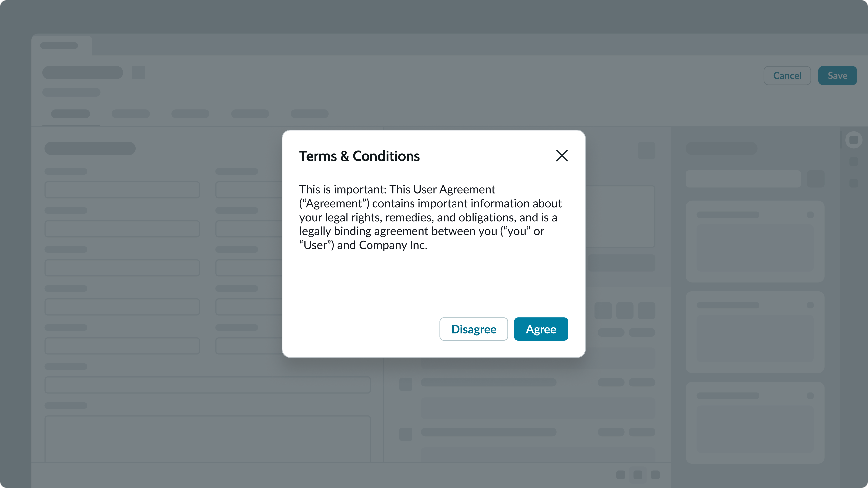Image resolution: width=868 pixels, height=488 pixels.
Task: Switch to the fifth placeholder tab in the tab row
Action: (x=309, y=114)
